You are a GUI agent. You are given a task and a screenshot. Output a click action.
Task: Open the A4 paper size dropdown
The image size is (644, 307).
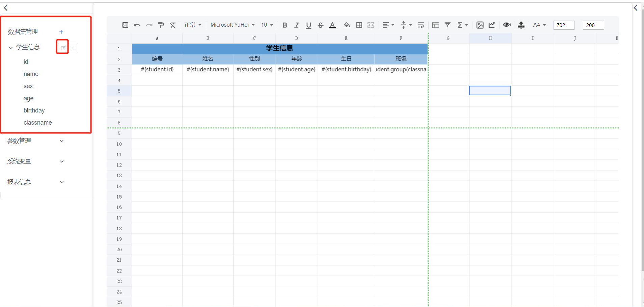pos(539,25)
